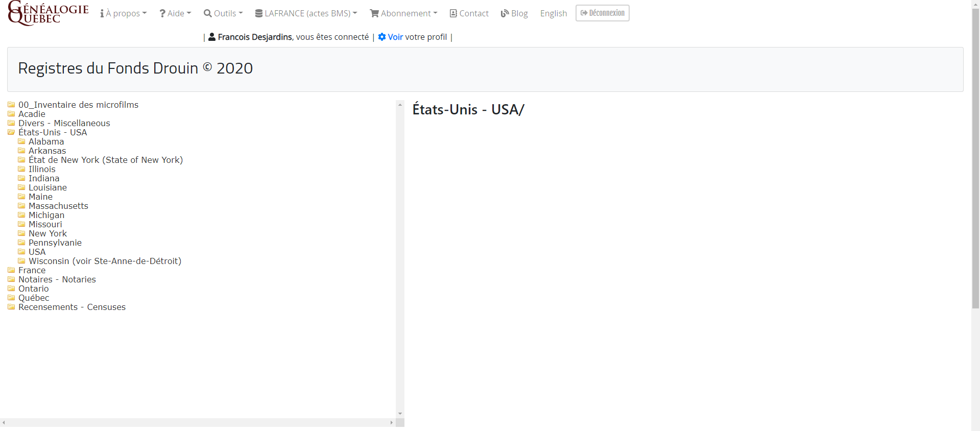Screen dimensions: 980x431
Task: Open the Québec folder label
Action: click(x=34, y=298)
